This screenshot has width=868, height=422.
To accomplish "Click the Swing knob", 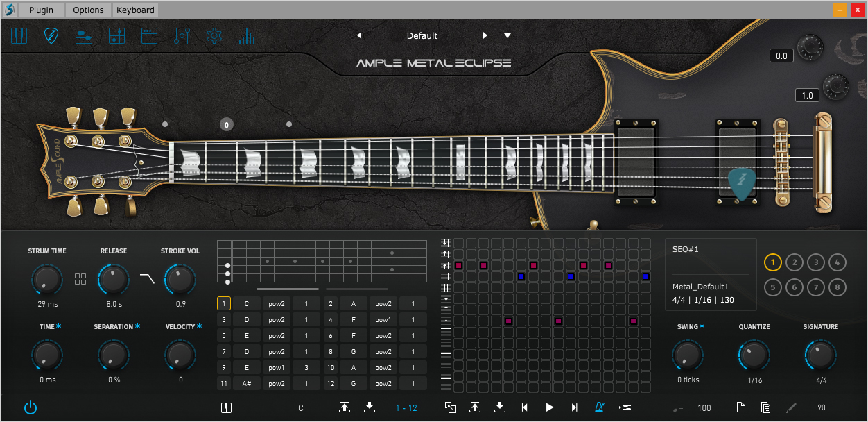I will pos(688,355).
